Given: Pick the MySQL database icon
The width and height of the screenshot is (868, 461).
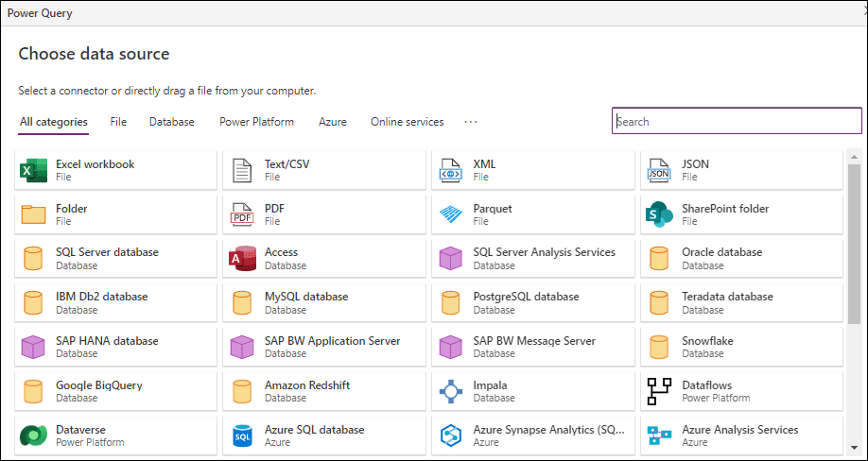Looking at the screenshot, I should pyautogui.click(x=242, y=303).
